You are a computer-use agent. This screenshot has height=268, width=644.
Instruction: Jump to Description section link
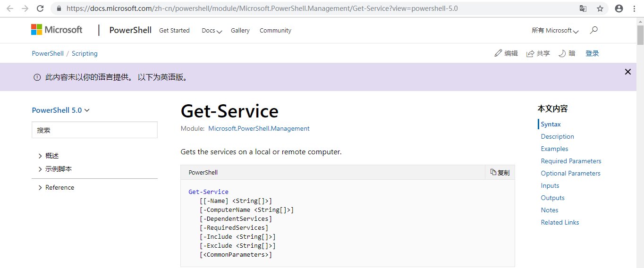click(x=558, y=136)
